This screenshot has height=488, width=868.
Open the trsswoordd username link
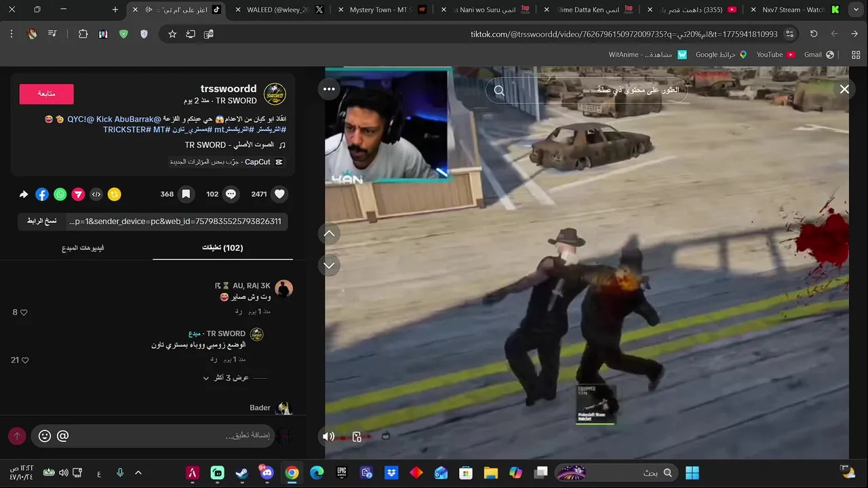pos(229,89)
